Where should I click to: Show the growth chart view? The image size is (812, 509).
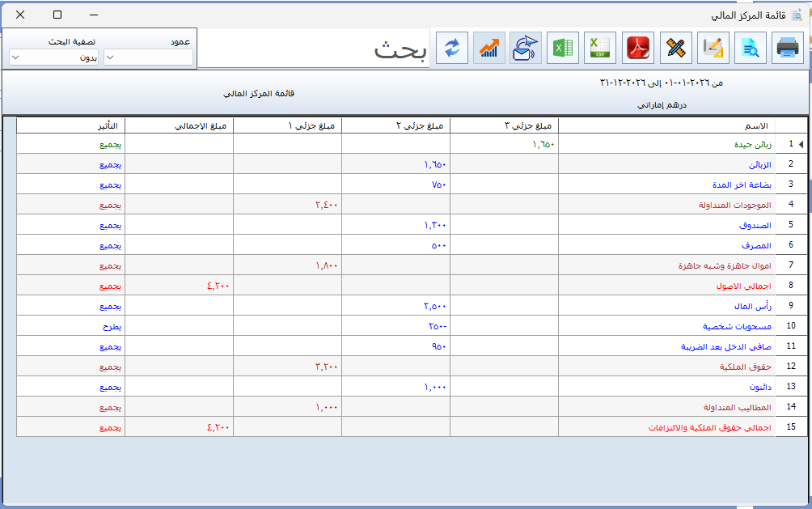[x=488, y=49]
